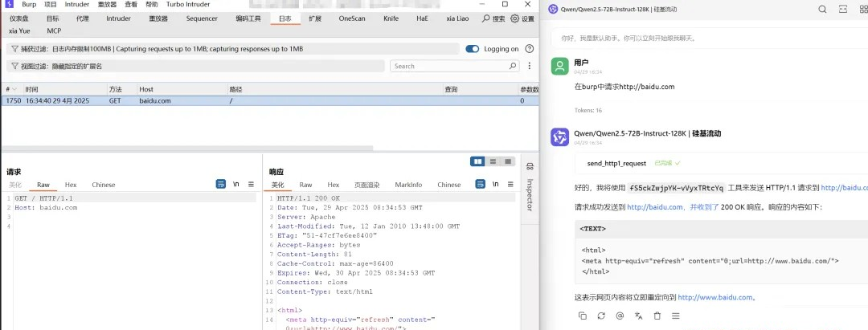Regenerate the reply with the refresh icon

pyautogui.click(x=601, y=316)
